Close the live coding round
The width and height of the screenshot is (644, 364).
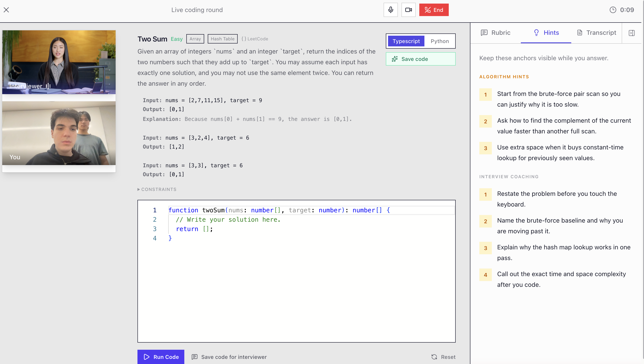click(6, 10)
